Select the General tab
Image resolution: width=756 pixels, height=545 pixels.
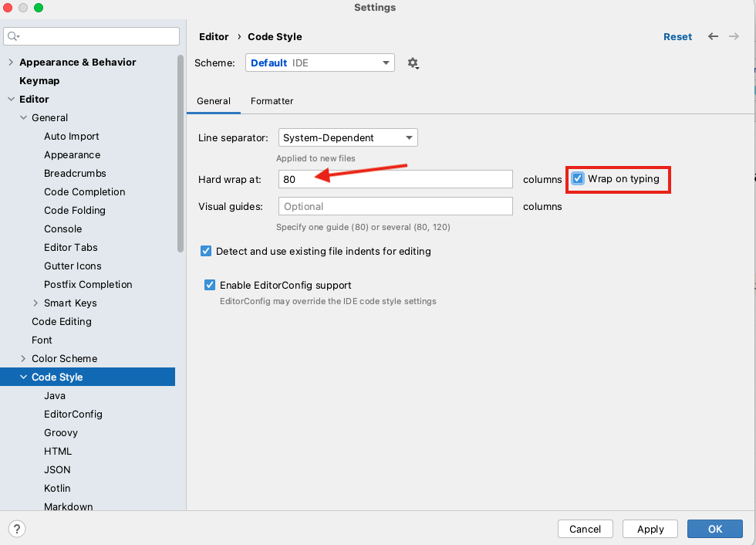pos(214,101)
